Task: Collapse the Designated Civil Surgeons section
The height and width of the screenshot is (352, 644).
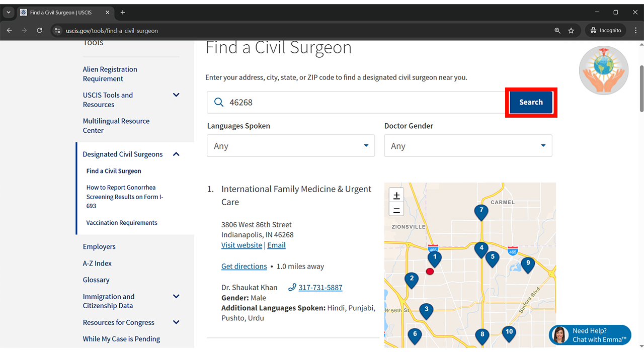Action: tap(176, 154)
